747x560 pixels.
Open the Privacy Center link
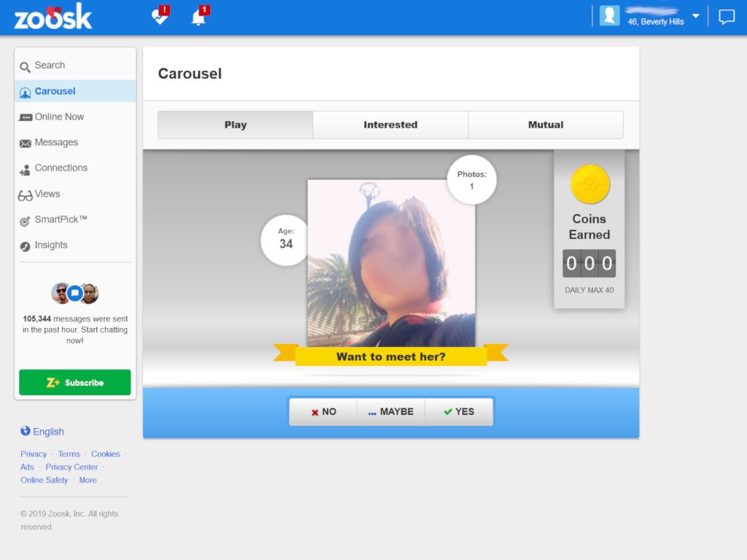(x=71, y=467)
